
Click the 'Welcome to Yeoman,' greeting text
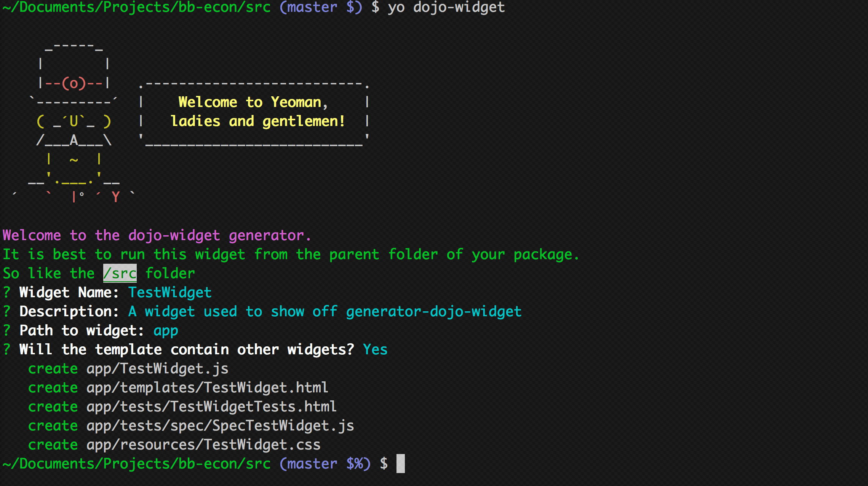(x=253, y=102)
